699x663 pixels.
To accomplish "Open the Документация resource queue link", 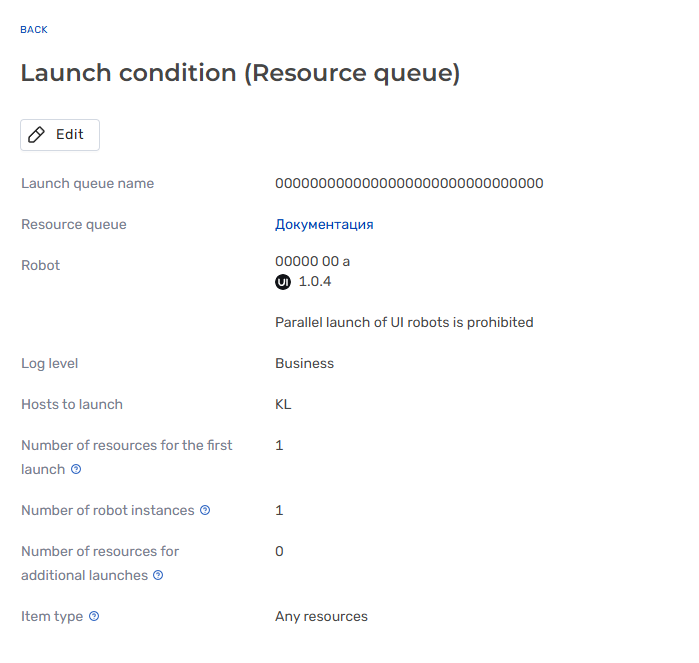I will tap(324, 224).
